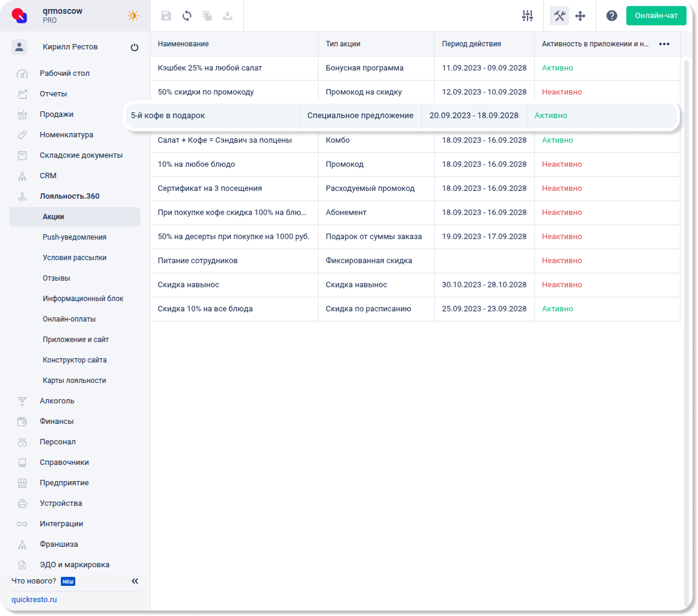Click the power logout icon near username
This screenshot has height=616, width=698.
click(134, 48)
